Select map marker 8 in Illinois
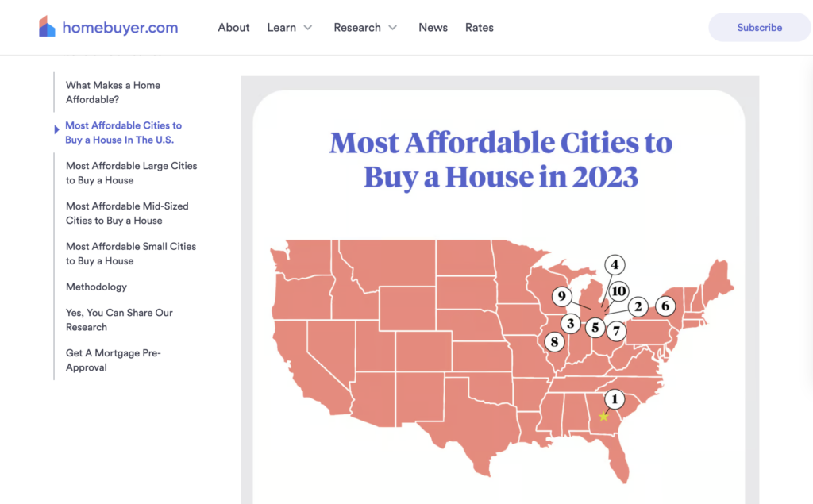The height and width of the screenshot is (504, 813). (554, 341)
